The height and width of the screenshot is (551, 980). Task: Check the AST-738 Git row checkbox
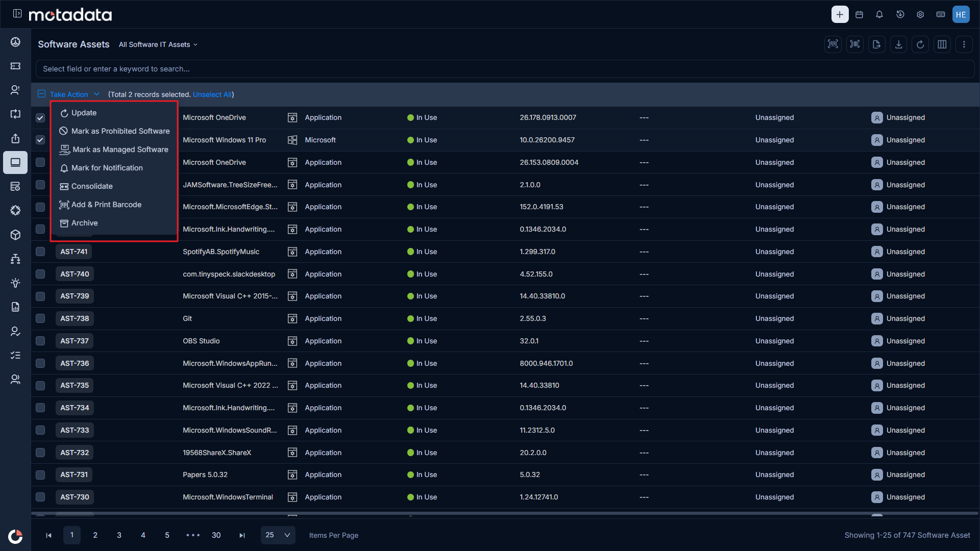[40, 318]
